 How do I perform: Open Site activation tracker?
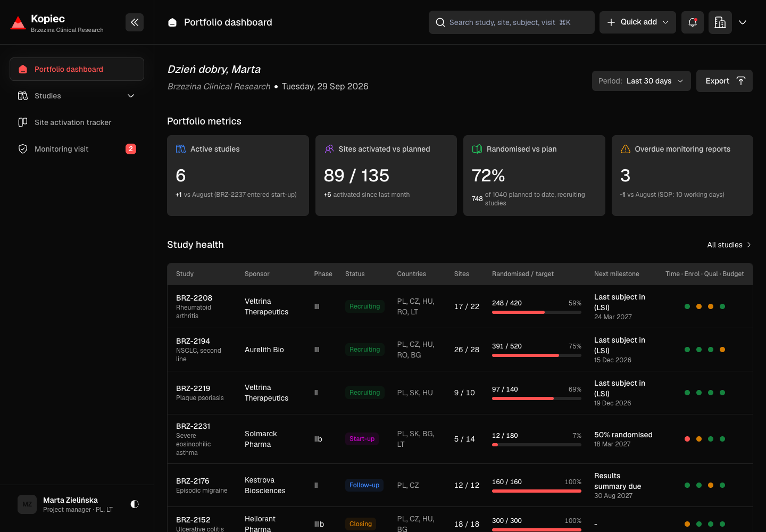tap(77, 122)
